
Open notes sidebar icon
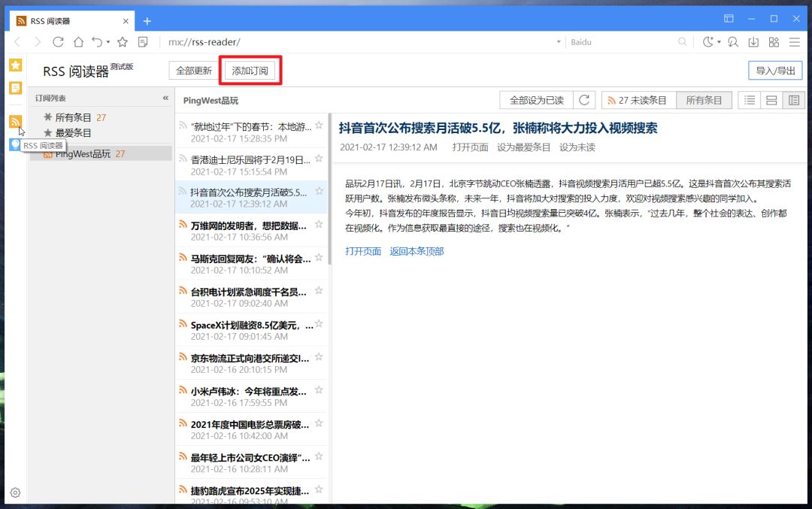[16, 88]
